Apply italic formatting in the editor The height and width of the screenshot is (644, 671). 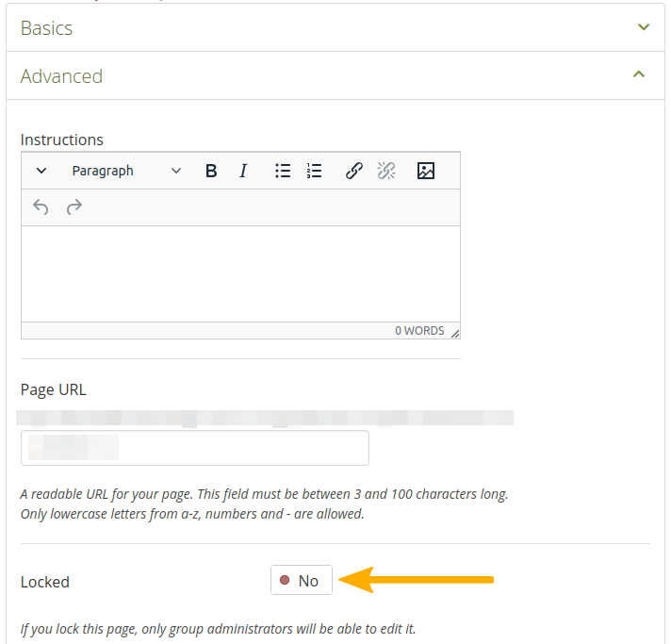tap(243, 171)
